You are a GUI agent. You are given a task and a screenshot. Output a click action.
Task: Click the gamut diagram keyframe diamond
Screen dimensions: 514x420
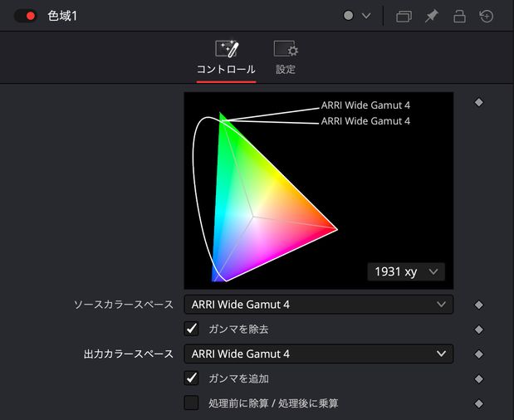coord(478,103)
